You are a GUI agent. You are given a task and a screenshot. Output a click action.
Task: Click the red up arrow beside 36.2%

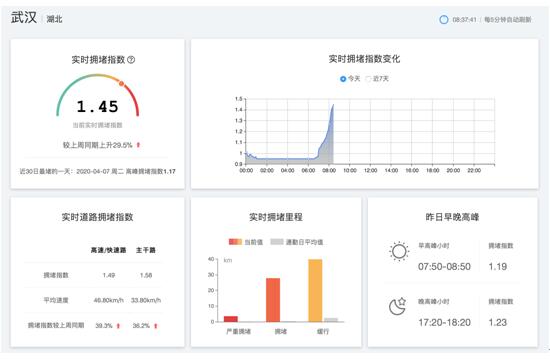pyautogui.click(x=156, y=326)
